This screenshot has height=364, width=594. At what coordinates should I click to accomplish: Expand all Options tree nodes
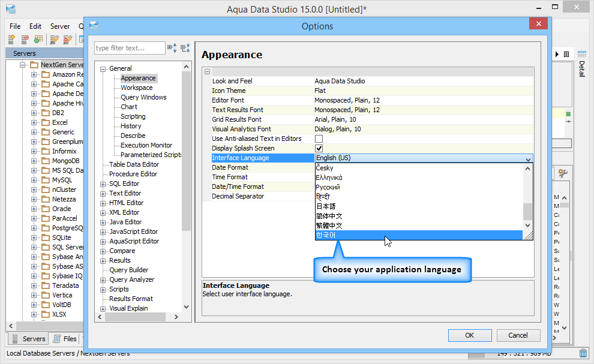[x=172, y=48]
